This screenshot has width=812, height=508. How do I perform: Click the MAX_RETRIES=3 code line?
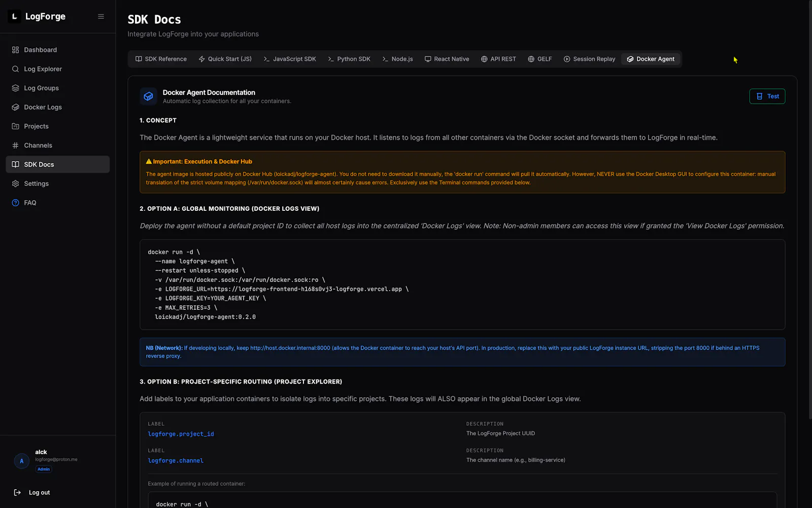186,308
